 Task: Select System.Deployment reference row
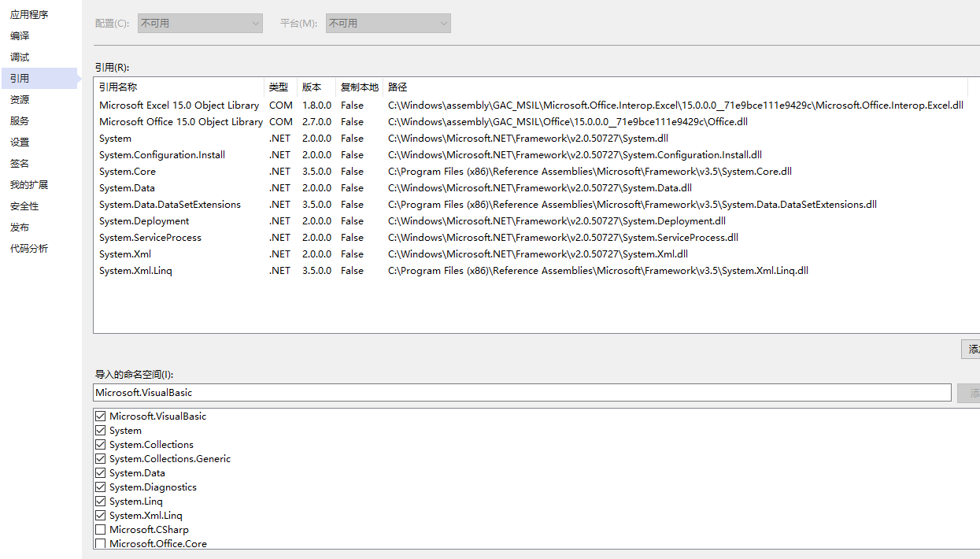[531, 221]
